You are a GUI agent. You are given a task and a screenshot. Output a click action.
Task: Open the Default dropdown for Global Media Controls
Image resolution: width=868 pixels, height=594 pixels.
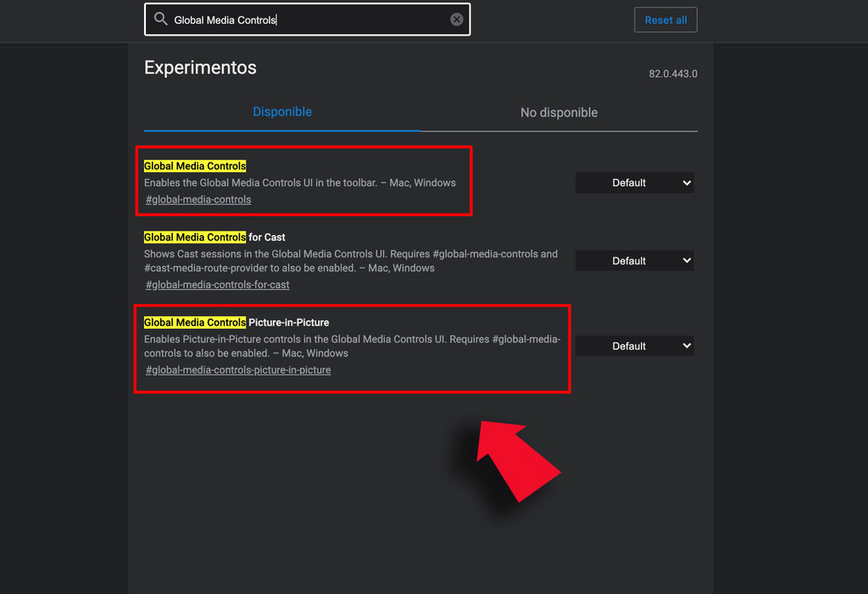[x=634, y=183]
